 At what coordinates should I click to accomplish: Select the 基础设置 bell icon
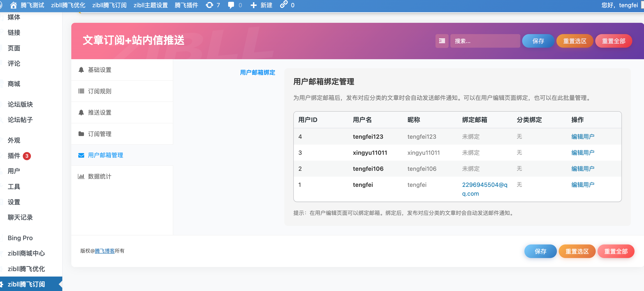(81, 70)
